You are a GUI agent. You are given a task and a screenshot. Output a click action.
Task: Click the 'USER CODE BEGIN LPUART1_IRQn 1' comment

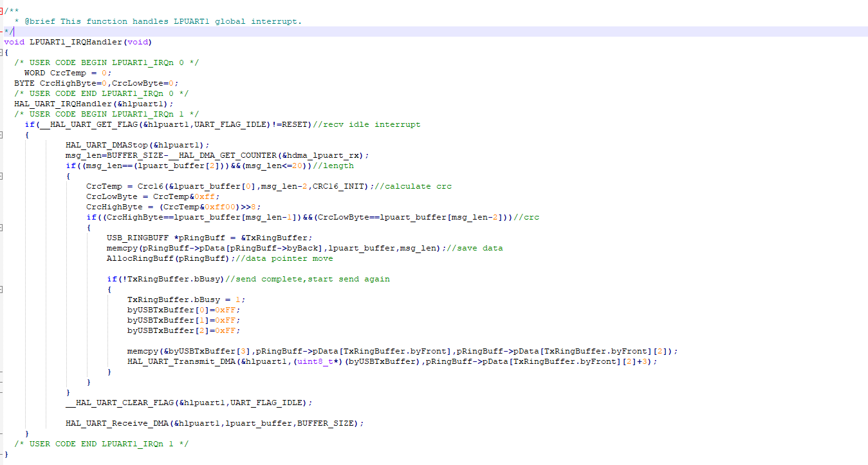106,114
